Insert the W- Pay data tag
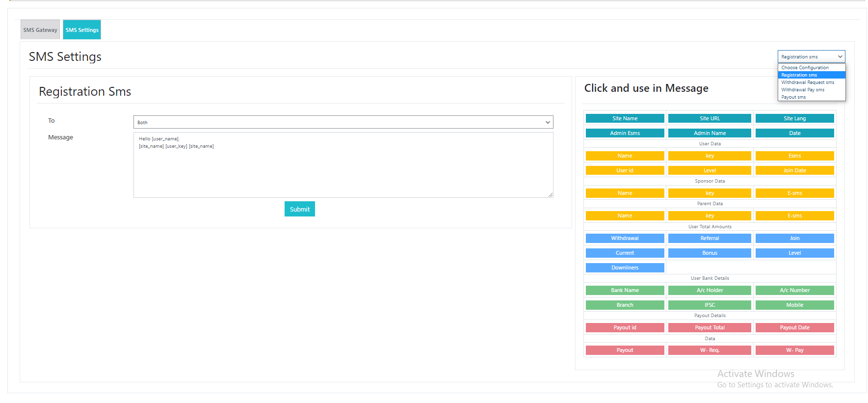Image resolution: width=868 pixels, height=403 pixels. [794, 350]
